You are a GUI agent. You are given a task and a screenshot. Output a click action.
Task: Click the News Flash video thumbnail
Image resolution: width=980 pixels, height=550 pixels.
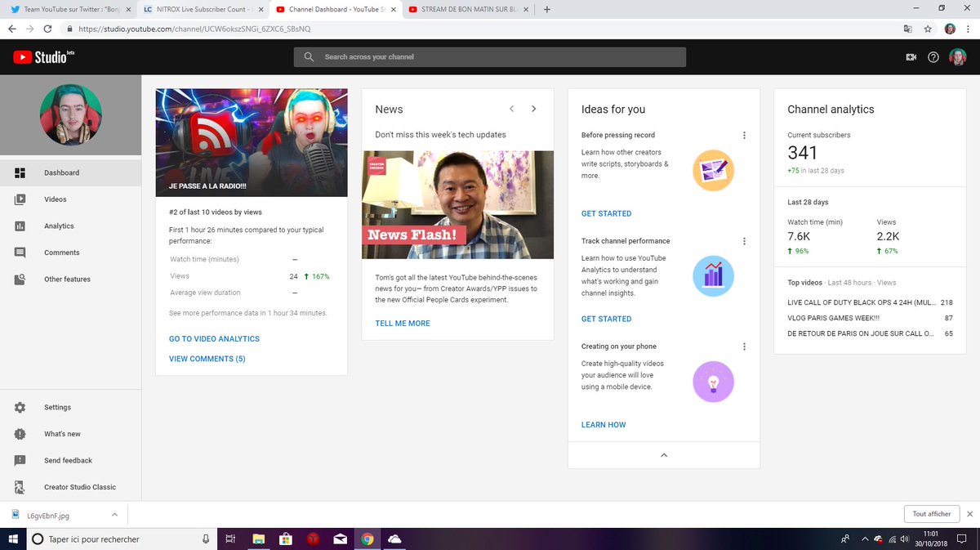pos(458,205)
